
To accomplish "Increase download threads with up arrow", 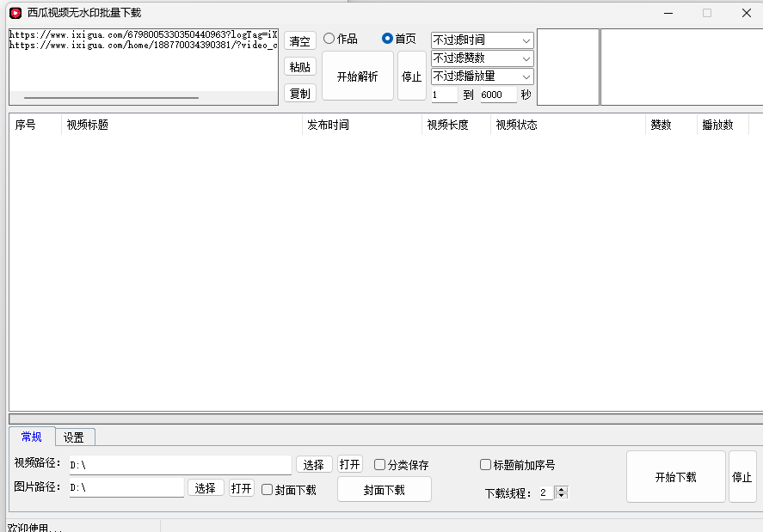I will pos(562,490).
